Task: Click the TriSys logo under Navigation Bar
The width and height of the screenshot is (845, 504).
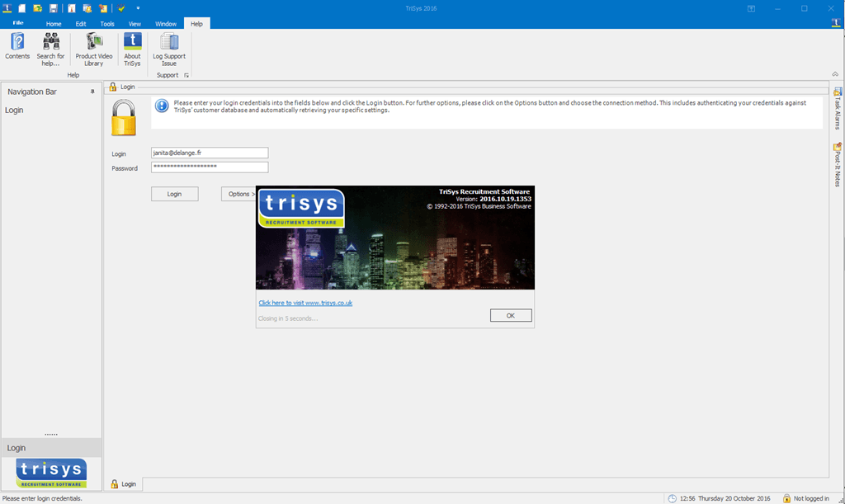Action: point(51,473)
